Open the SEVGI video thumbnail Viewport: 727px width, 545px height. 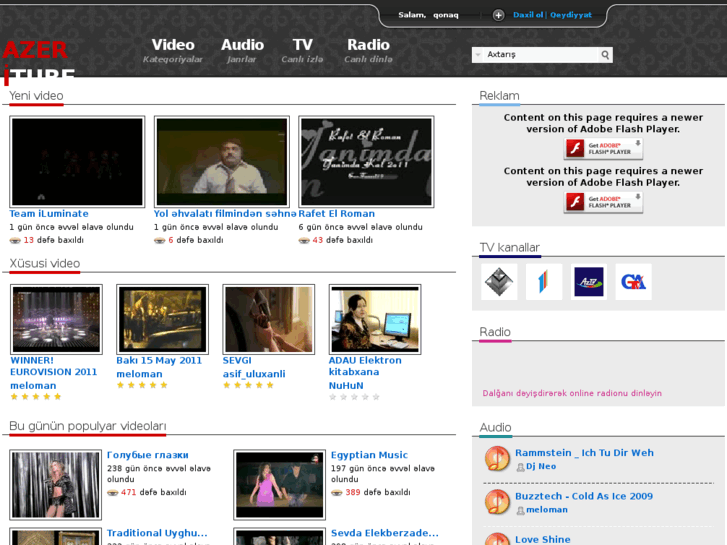coord(268,319)
